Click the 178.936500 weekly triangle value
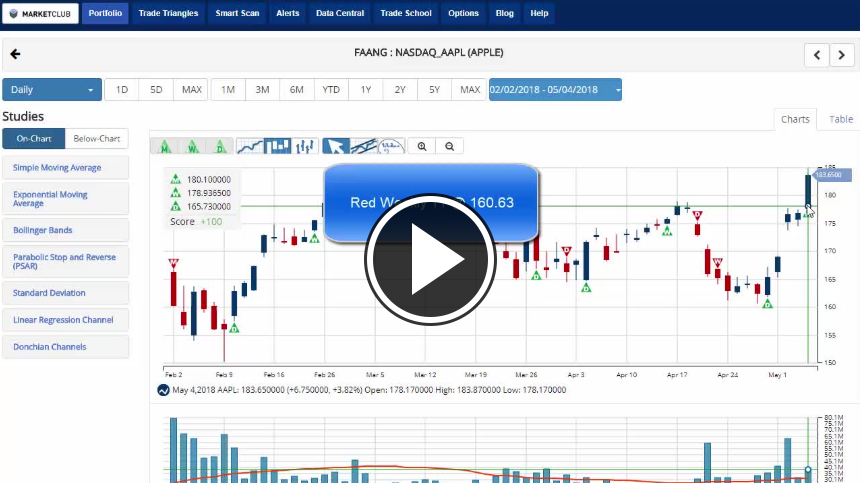 [x=208, y=193]
